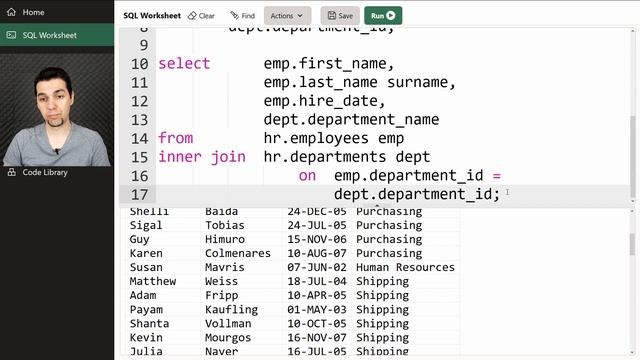Screen dimensions: 640x360
Task: Click the '15-NOV-06' date cell
Action: (317, 239)
